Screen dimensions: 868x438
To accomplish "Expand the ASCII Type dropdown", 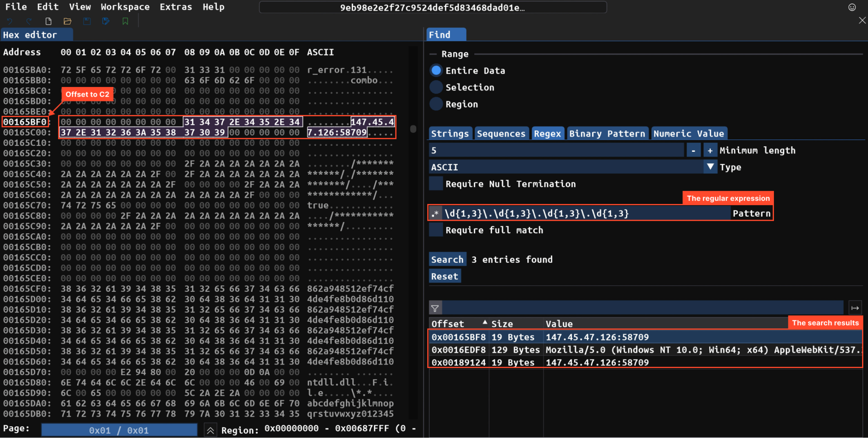I will [710, 167].
